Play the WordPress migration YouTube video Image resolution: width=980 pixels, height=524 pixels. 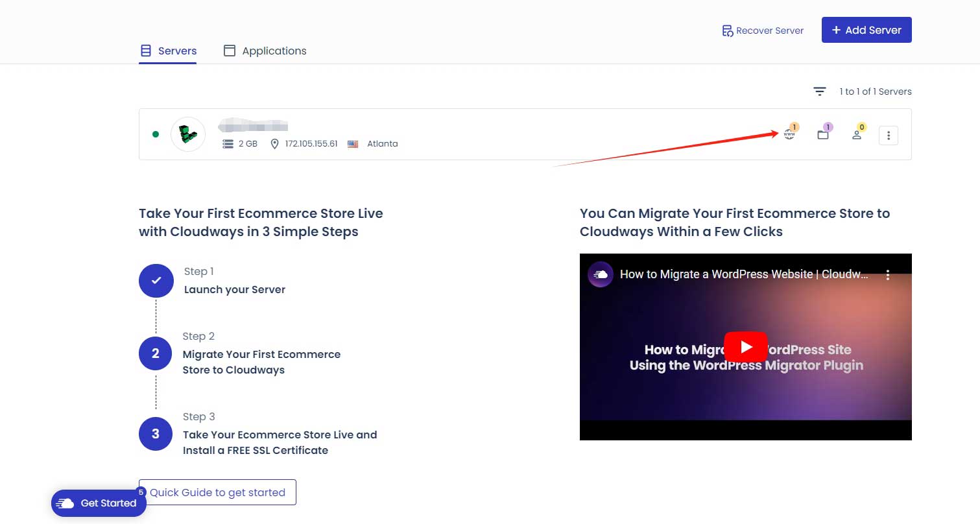tap(746, 347)
